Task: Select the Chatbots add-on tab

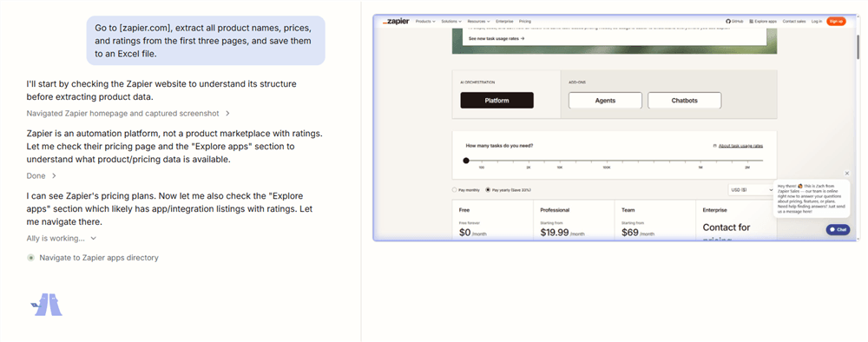Action: (x=684, y=100)
